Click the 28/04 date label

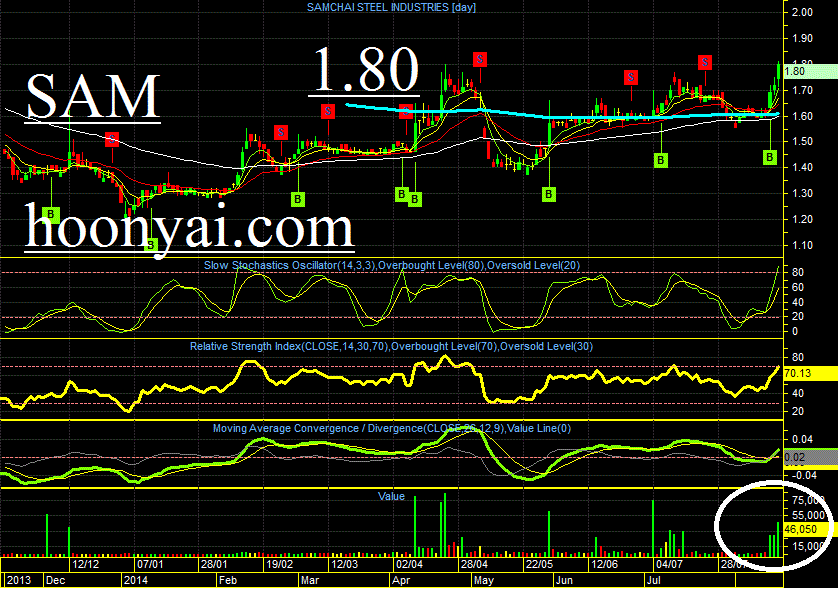[x=475, y=564]
